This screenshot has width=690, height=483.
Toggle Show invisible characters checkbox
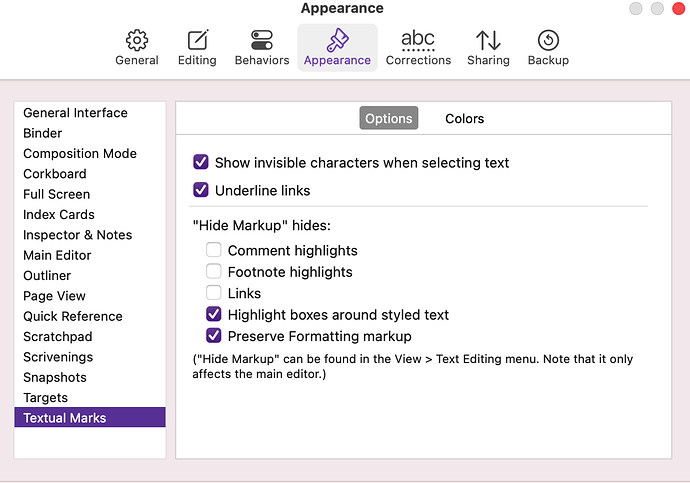(x=200, y=162)
